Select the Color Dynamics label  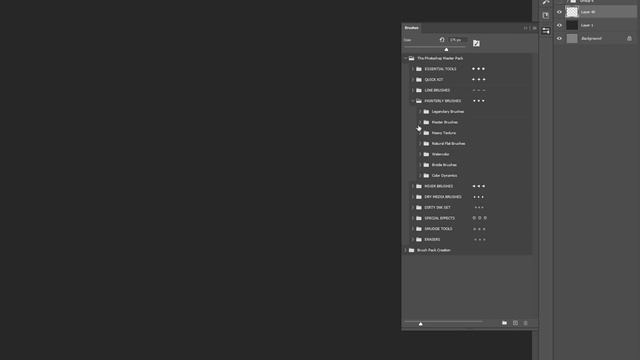tap(444, 175)
